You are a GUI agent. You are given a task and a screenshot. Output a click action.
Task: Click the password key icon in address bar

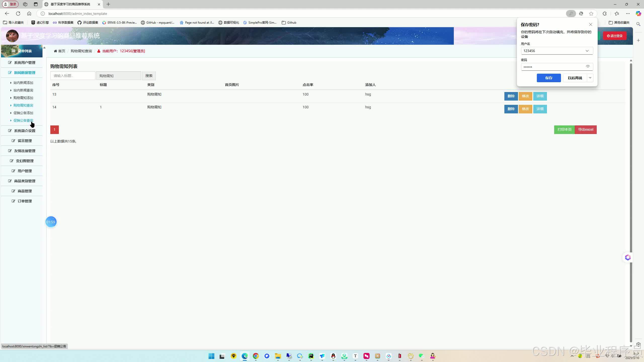[x=571, y=14]
